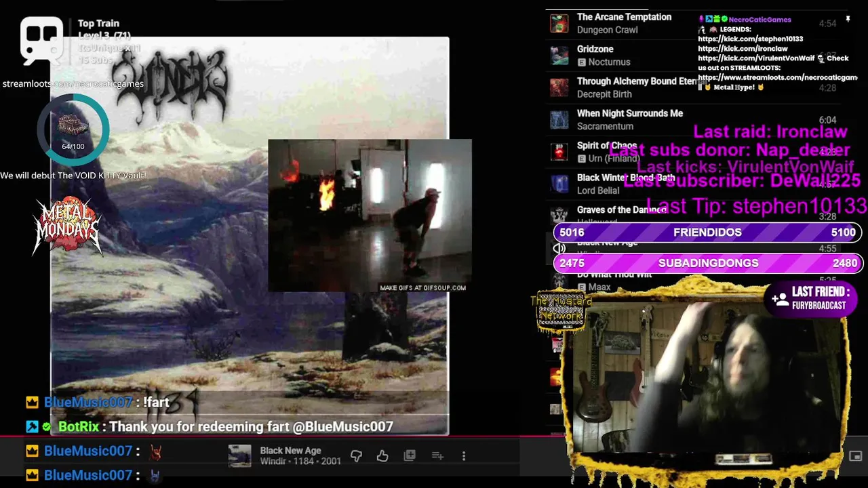This screenshot has height=488, width=868.
Task: Click the 'Black New Age' title in player bar
Action: (x=290, y=450)
